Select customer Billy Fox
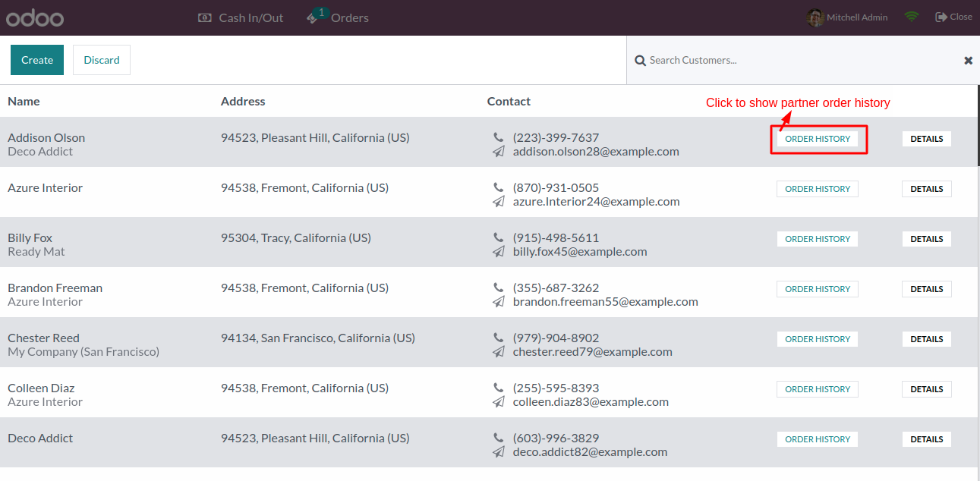The image size is (980, 481). click(x=30, y=237)
